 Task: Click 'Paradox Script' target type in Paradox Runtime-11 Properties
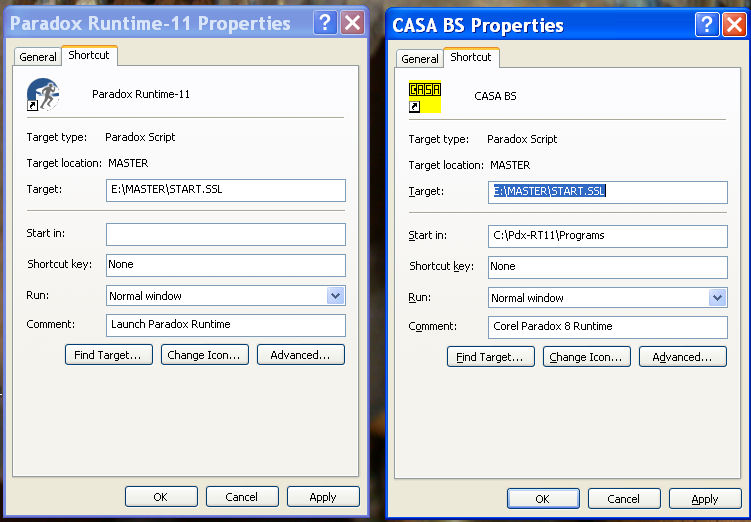coord(140,137)
